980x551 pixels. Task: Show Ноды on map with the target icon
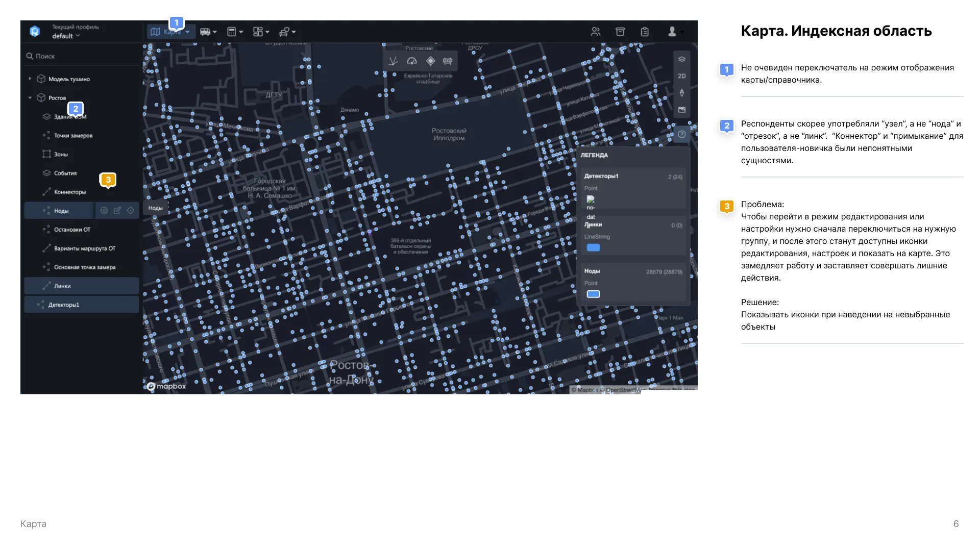click(x=131, y=210)
